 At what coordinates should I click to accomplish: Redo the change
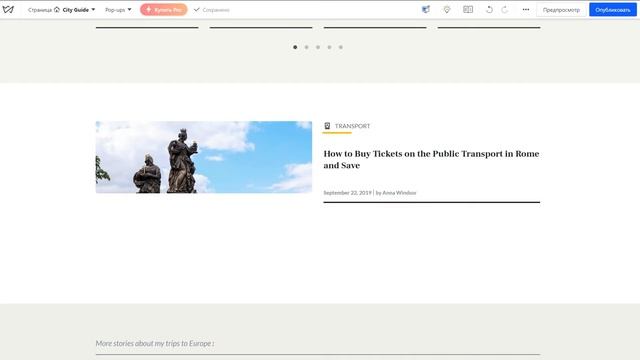[x=505, y=9]
